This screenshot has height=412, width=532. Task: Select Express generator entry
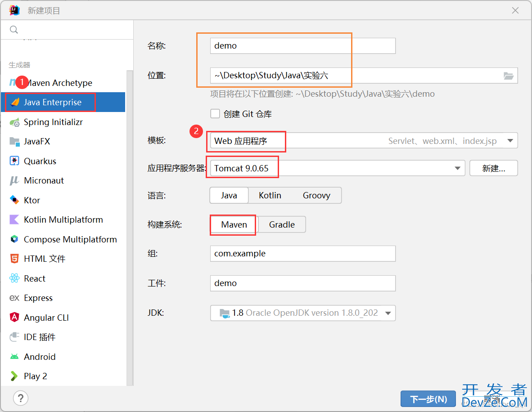63,298
